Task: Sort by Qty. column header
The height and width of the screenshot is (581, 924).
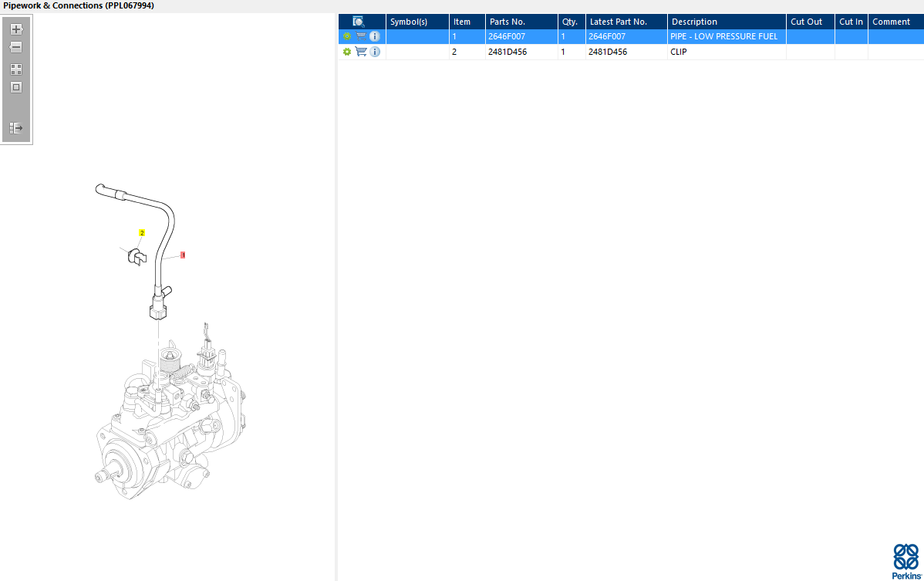Action: [x=572, y=22]
